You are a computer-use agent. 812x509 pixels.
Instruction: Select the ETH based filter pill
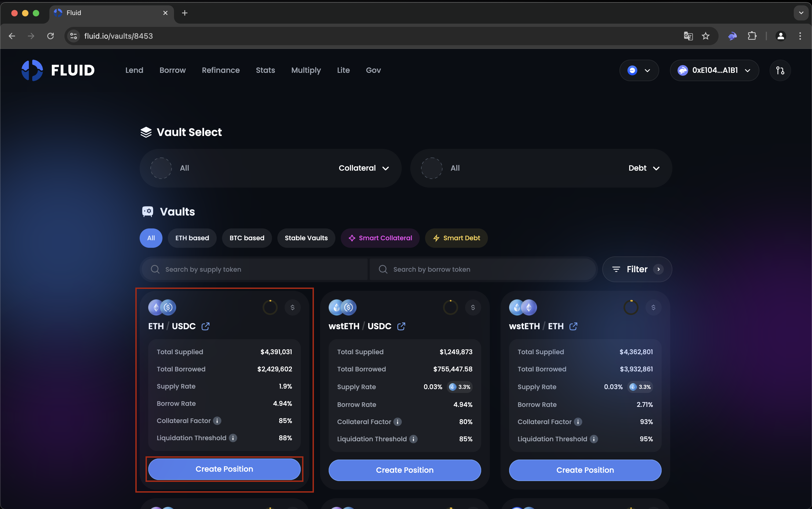click(x=192, y=238)
